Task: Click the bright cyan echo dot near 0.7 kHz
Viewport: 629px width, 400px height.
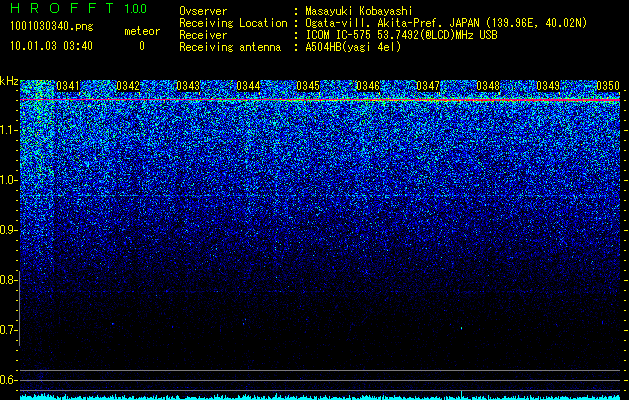Action: pos(461,328)
